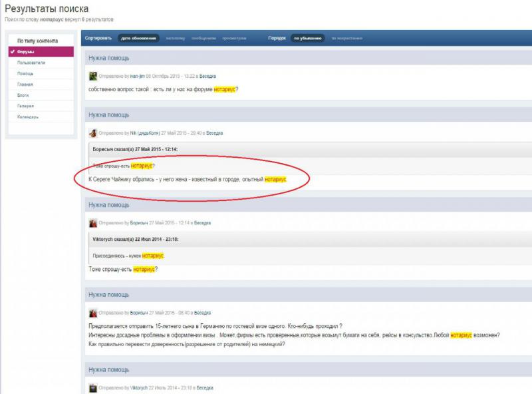Click Nik (дядьКоля) avatar thumbnail
The image size is (532, 394).
pyautogui.click(x=93, y=133)
